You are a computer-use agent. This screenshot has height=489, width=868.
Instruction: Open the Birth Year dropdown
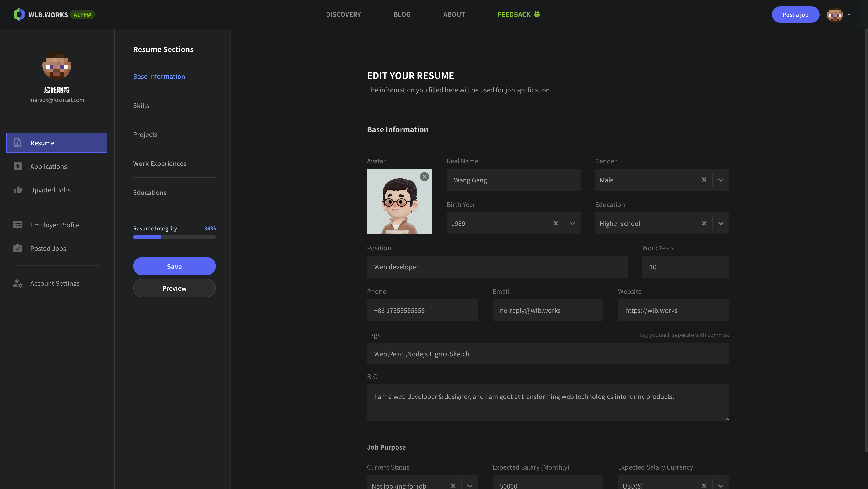click(572, 223)
